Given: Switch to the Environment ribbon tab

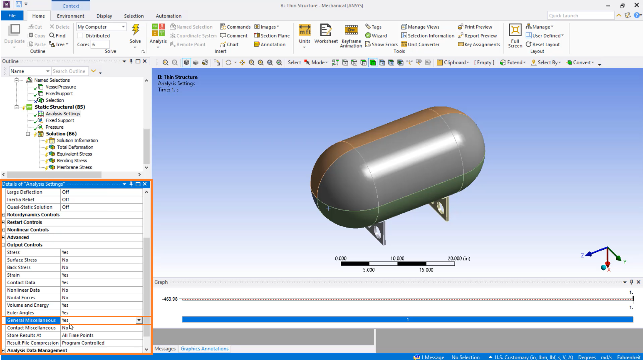Looking at the screenshot, I should [x=70, y=16].
